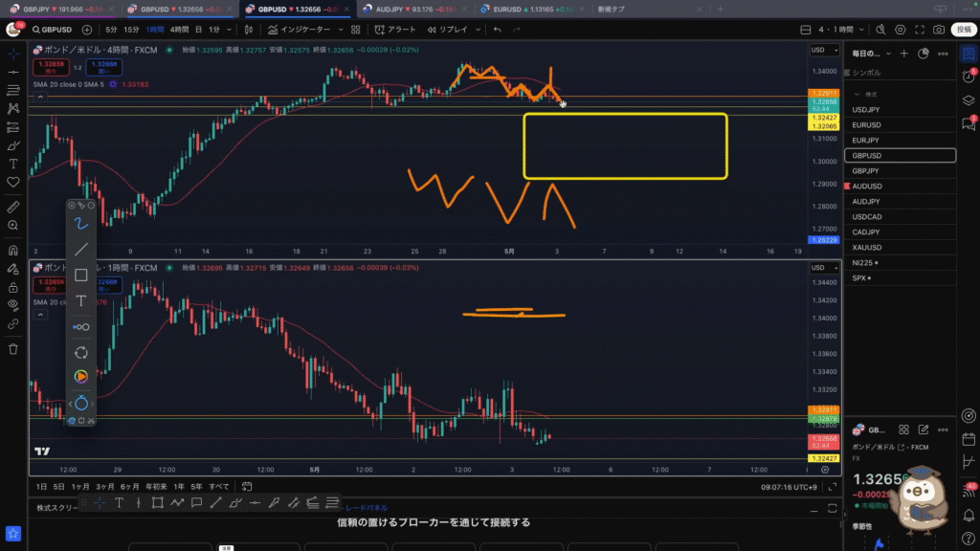Click the undo arrow in top toolbar
The height and width of the screenshot is (551, 980).
(x=498, y=30)
